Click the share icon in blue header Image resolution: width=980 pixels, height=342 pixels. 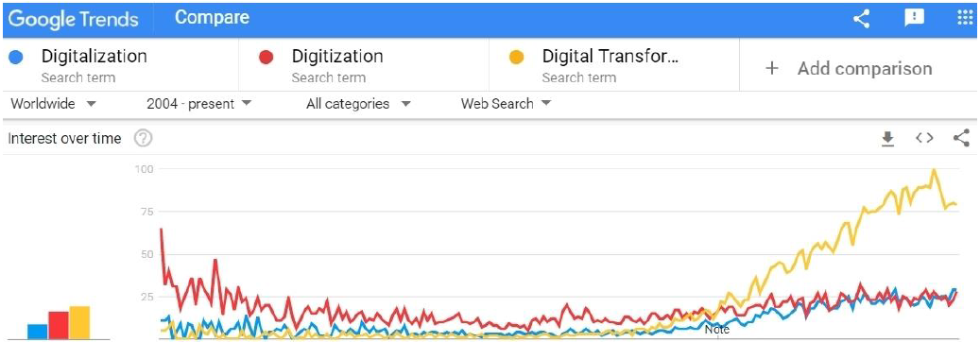(x=861, y=20)
